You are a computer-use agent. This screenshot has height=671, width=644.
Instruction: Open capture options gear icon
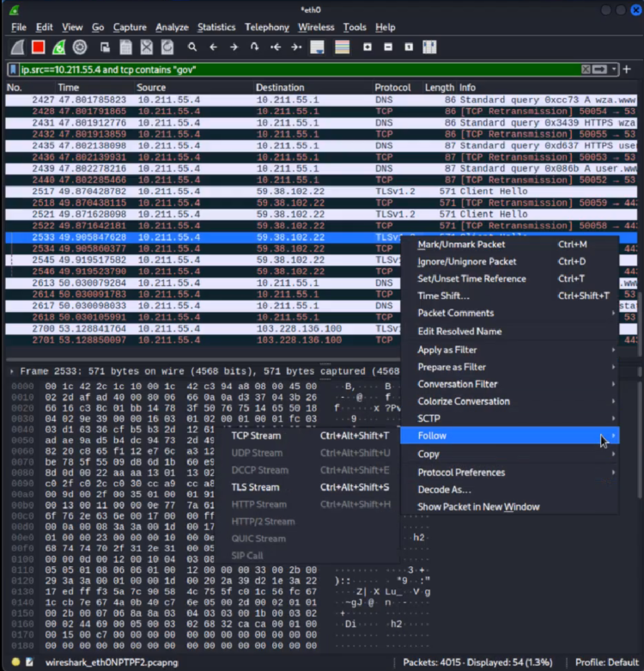coord(80,47)
